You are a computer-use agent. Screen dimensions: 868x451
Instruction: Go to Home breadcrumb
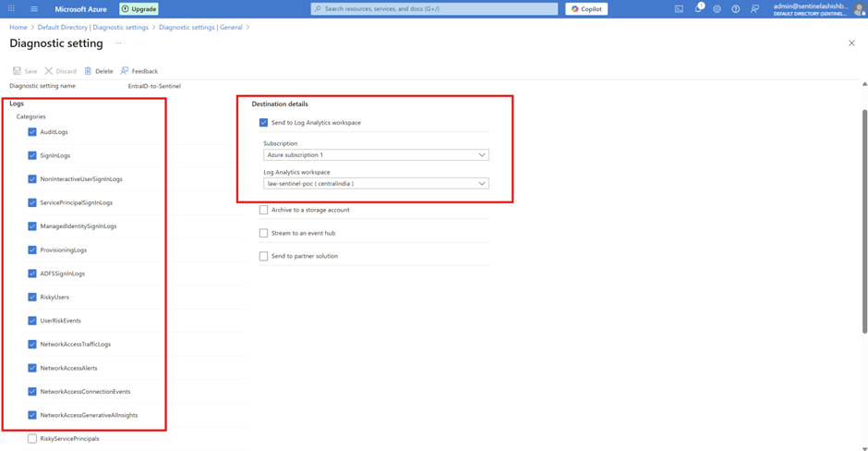click(x=18, y=28)
